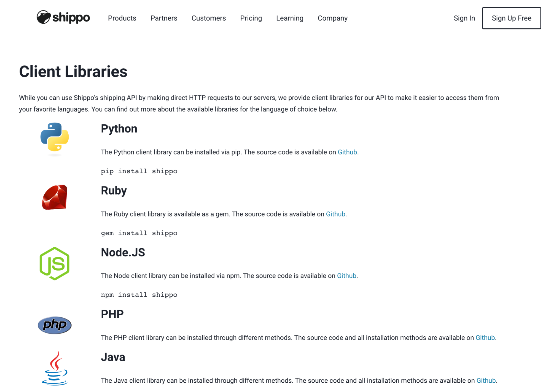Open the Company menu
The width and height of the screenshot is (551, 392).
(x=332, y=18)
